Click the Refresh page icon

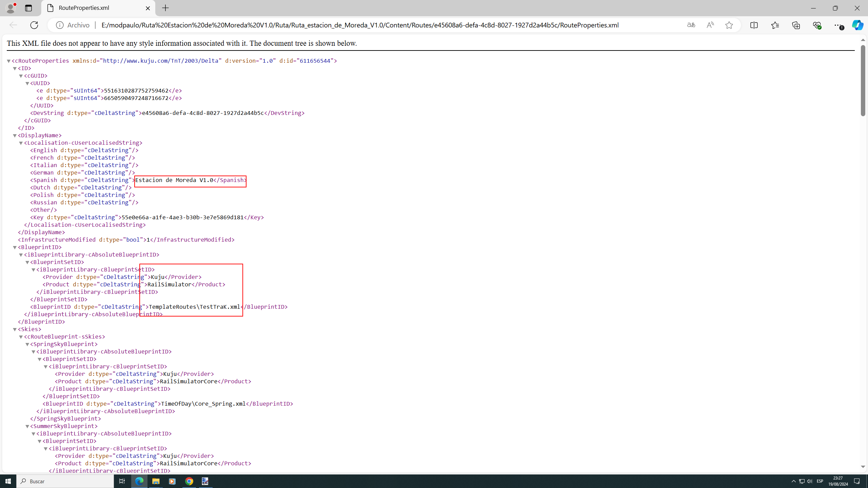click(x=34, y=25)
